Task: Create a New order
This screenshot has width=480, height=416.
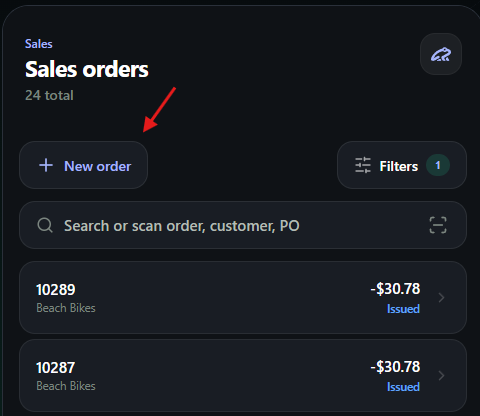Action: click(83, 165)
